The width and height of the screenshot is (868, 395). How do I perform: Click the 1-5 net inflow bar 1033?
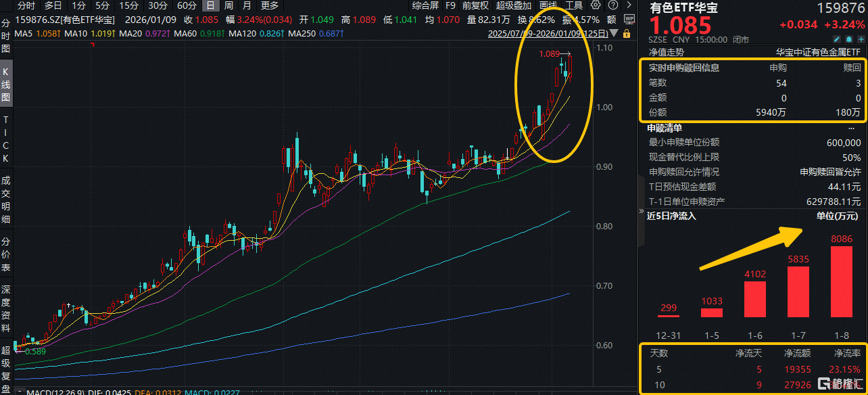click(712, 312)
